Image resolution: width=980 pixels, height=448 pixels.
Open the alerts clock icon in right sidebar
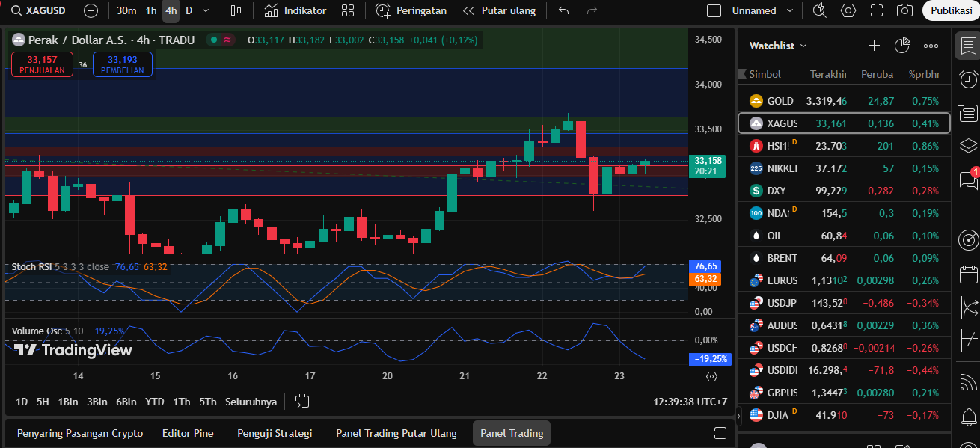click(968, 79)
